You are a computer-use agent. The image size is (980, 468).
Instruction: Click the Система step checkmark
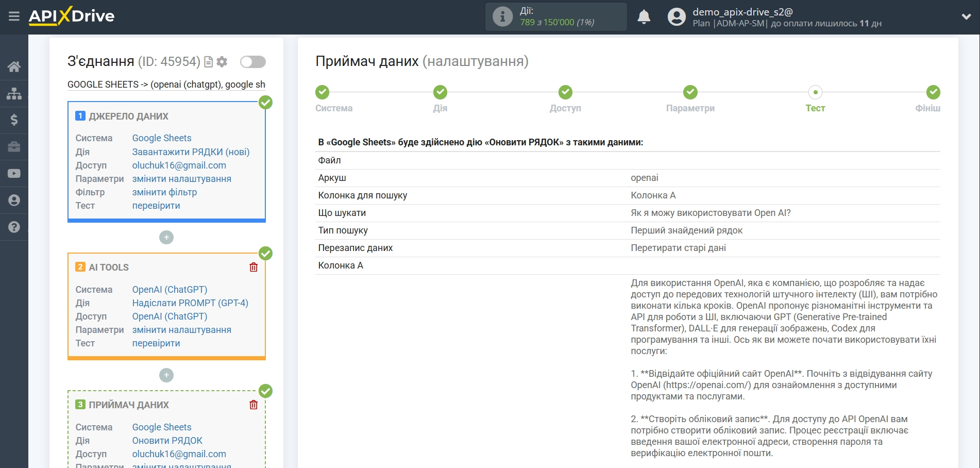[x=323, y=92]
